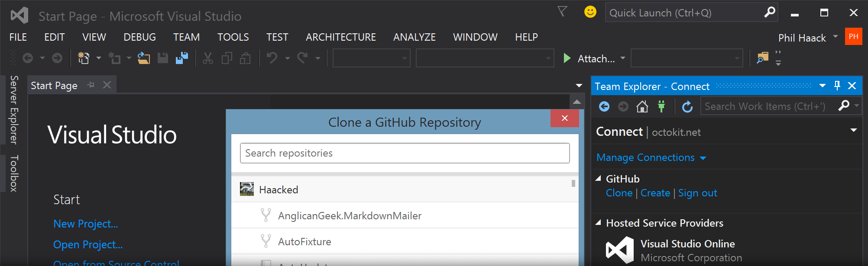Open the TEAM menu

186,37
